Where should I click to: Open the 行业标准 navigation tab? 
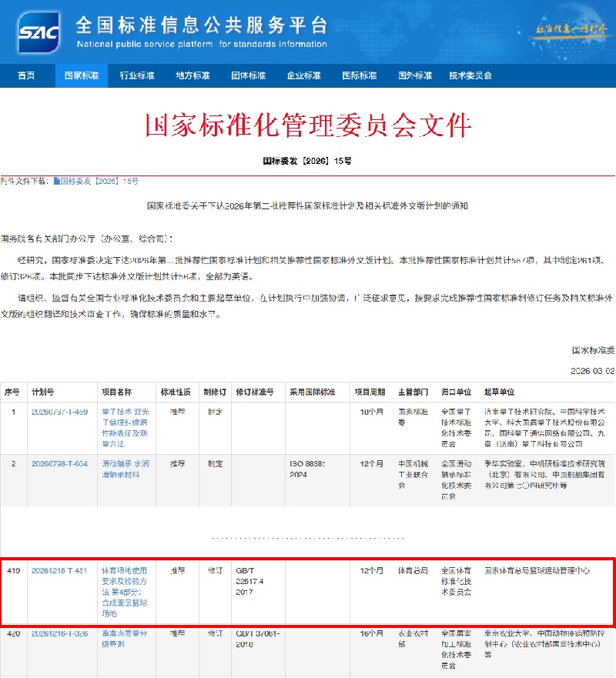pyautogui.click(x=137, y=75)
